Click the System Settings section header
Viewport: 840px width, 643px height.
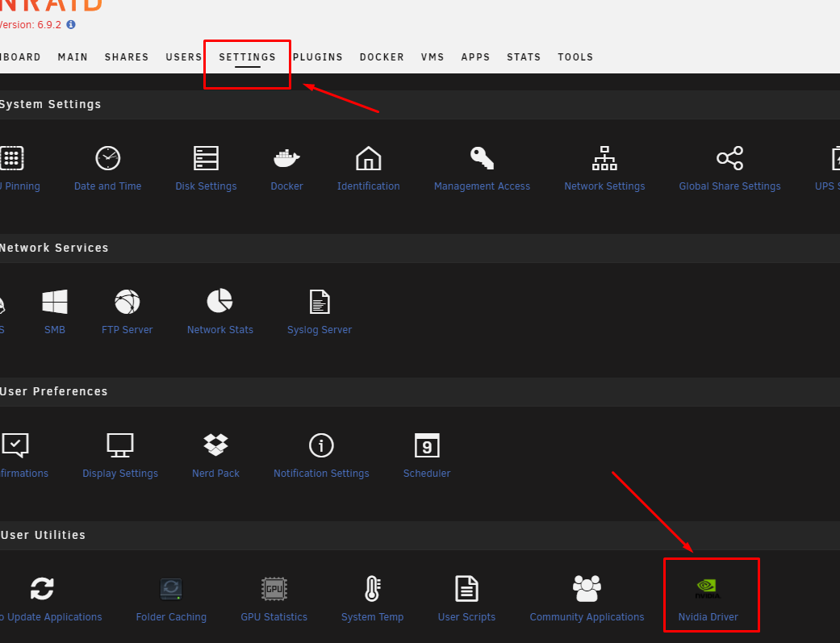(x=50, y=104)
